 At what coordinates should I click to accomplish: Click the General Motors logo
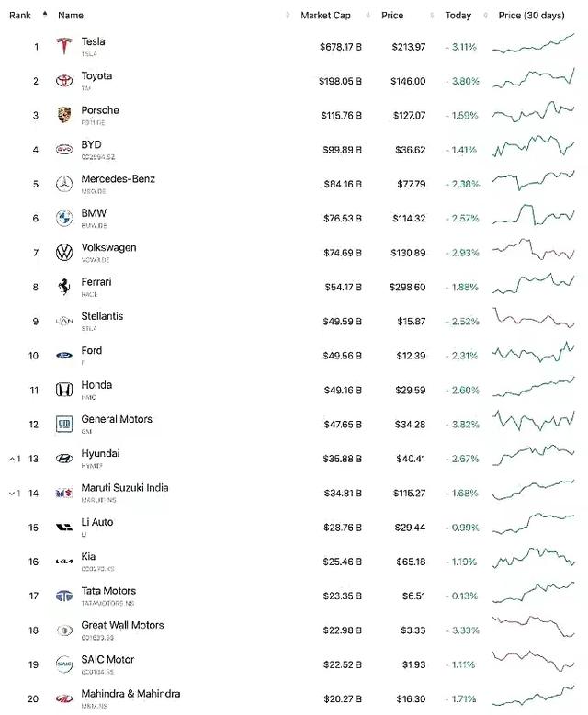point(64,424)
